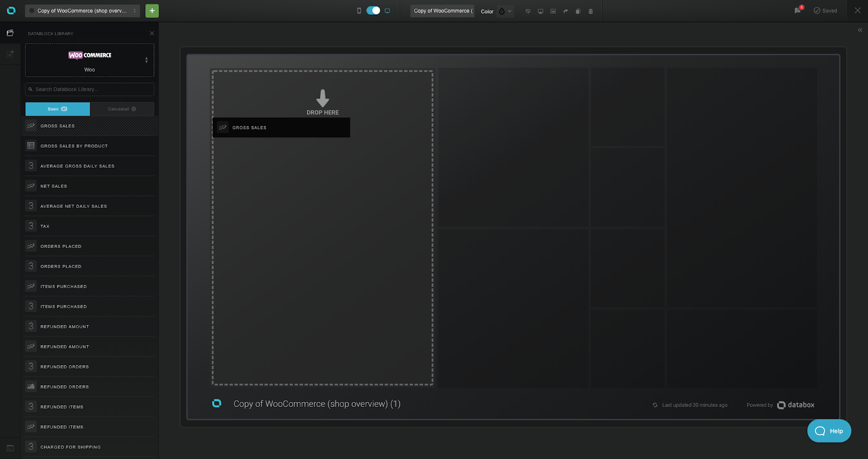This screenshot has width=868, height=459.
Task: Click 'Last updated 20 minutes ago' text
Action: 694,405
